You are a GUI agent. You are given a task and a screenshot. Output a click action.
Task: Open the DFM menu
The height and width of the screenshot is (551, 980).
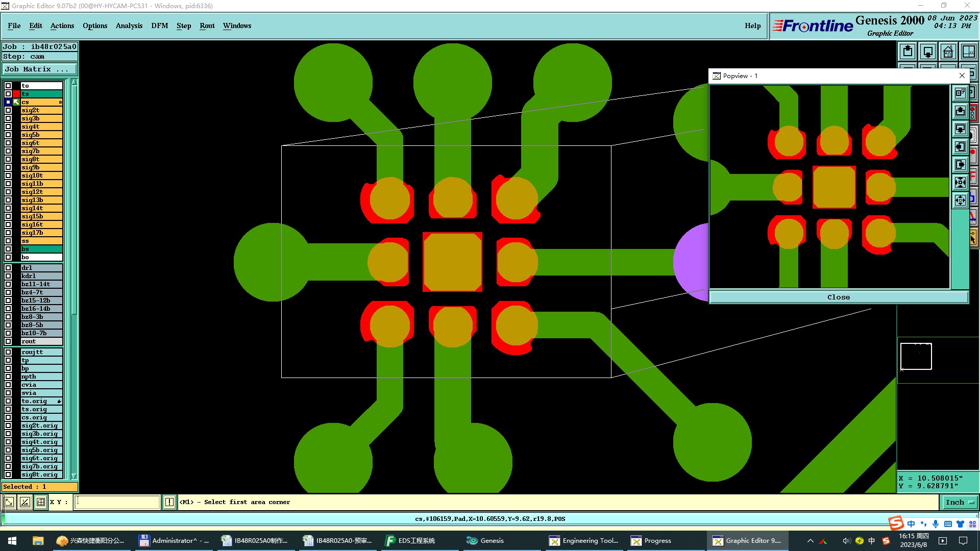pos(159,26)
